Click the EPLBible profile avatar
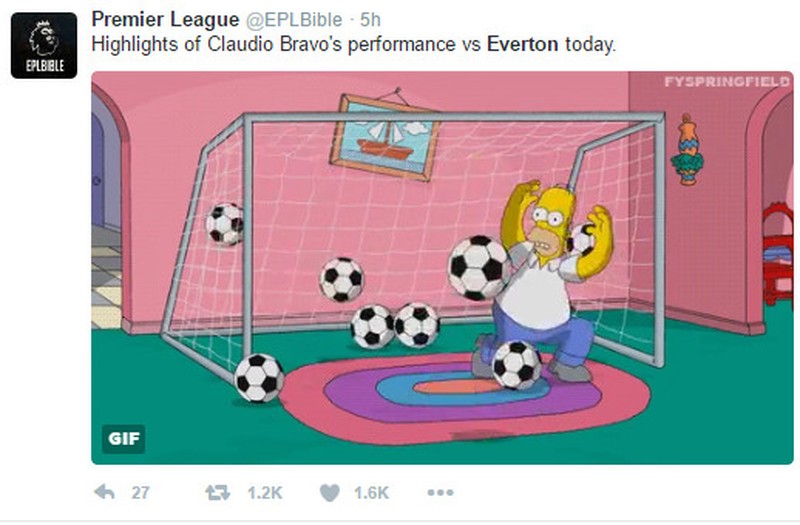This screenshot has height=525, width=800. tap(44, 45)
